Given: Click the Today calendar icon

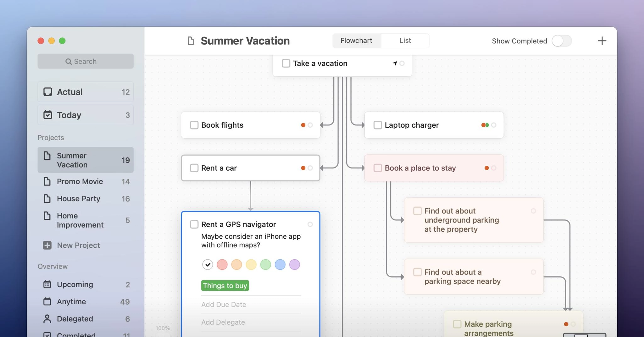Looking at the screenshot, I should [48, 115].
